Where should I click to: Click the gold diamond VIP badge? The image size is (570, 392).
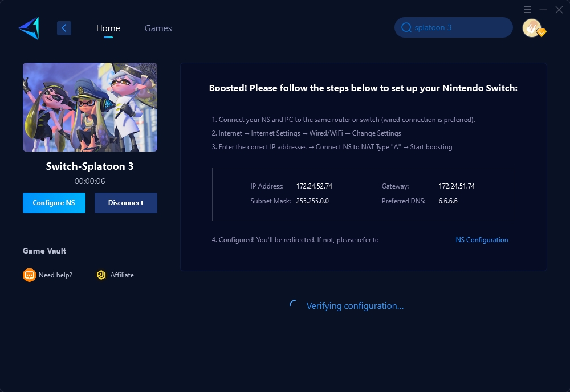(x=541, y=33)
